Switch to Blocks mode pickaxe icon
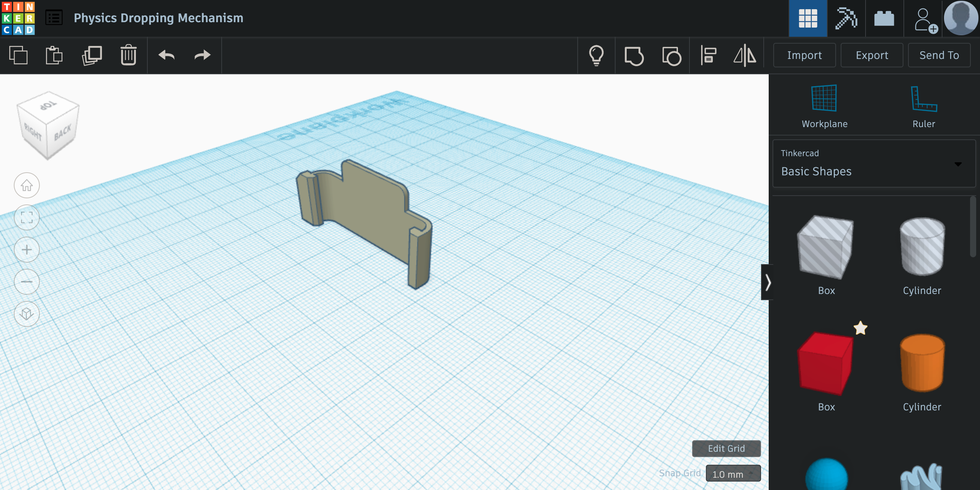980x490 pixels. pyautogui.click(x=846, y=18)
